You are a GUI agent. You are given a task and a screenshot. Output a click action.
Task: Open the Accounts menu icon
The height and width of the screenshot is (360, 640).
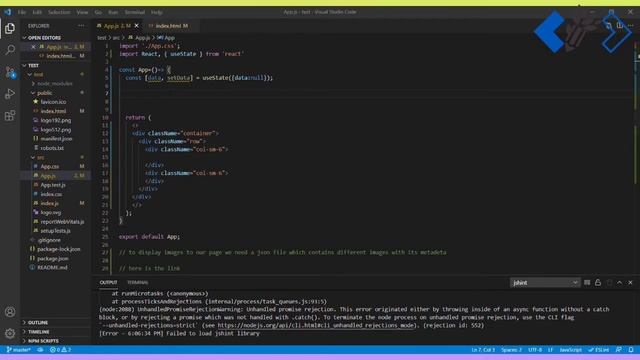point(10,312)
